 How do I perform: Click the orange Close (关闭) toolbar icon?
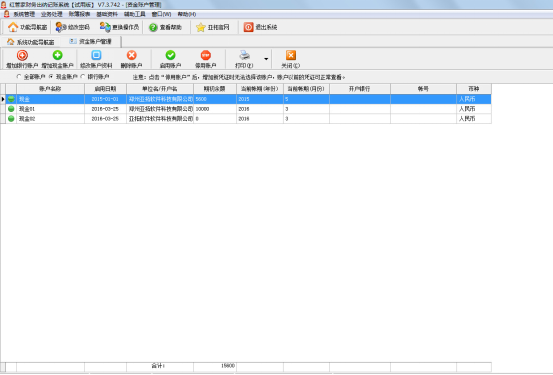point(291,55)
